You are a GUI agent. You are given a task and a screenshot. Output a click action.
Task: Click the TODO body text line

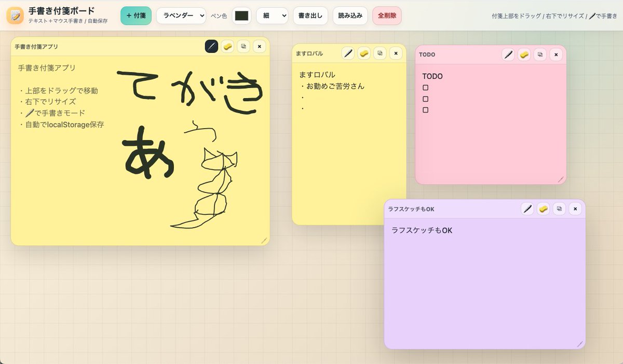[x=432, y=76]
